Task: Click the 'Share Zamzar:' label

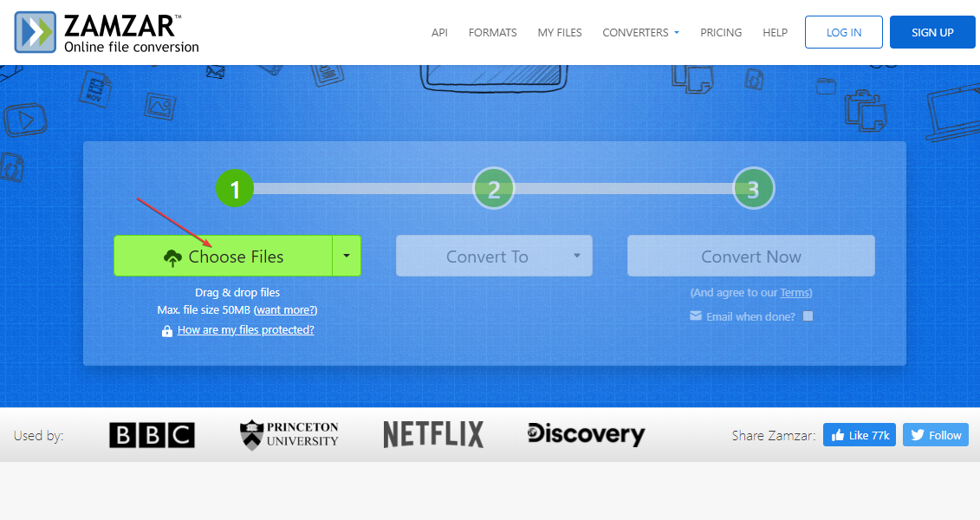Action: tap(774, 436)
